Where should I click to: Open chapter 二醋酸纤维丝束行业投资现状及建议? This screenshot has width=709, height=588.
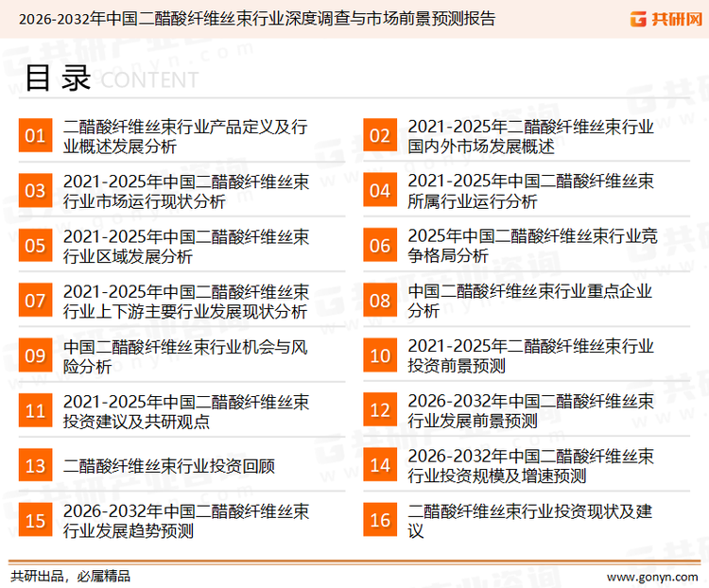tap(530, 521)
